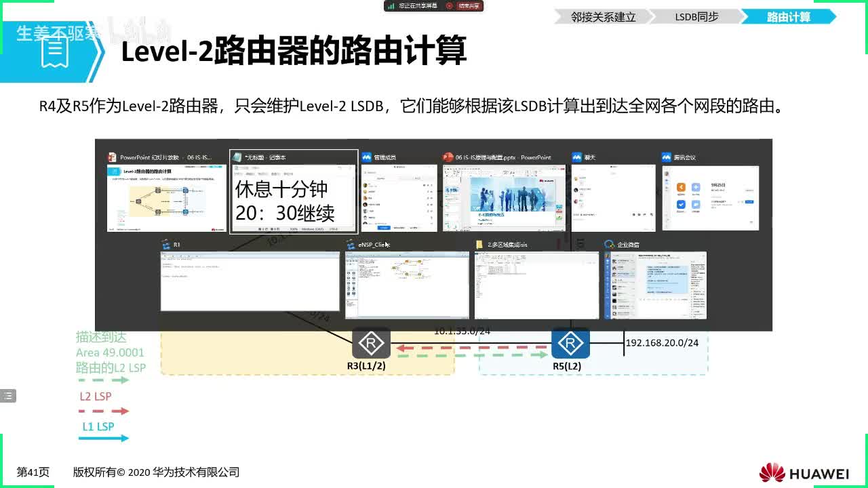868x488 pixels.
Task: Click the L2 LSP legend label
Action: (x=96, y=396)
